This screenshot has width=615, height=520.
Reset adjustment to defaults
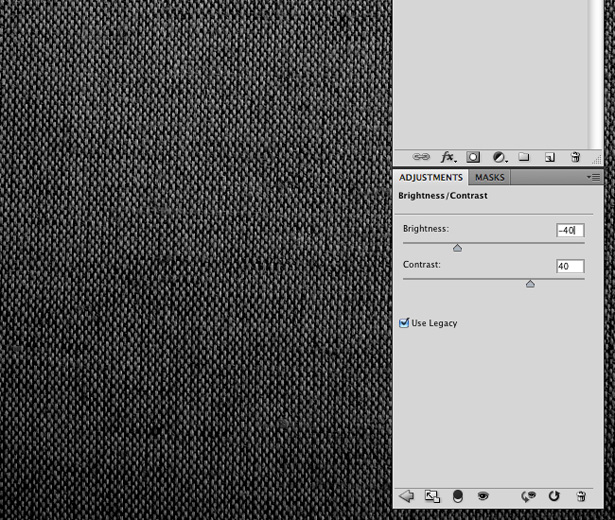click(554, 496)
